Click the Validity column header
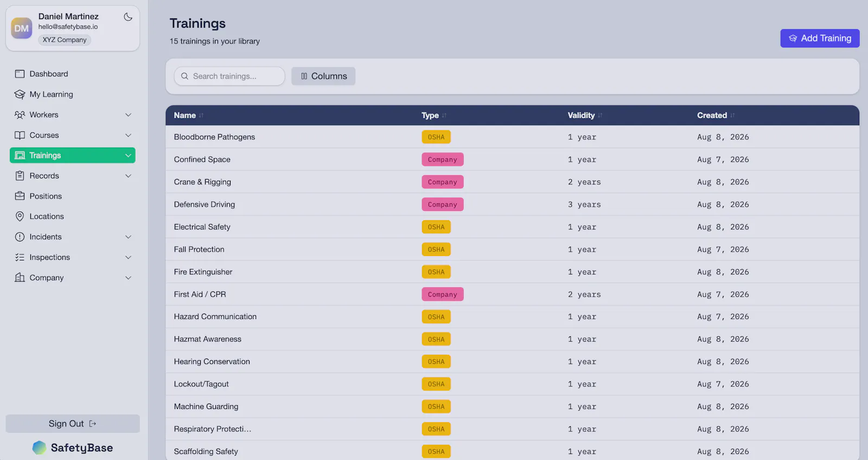 [581, 116]
